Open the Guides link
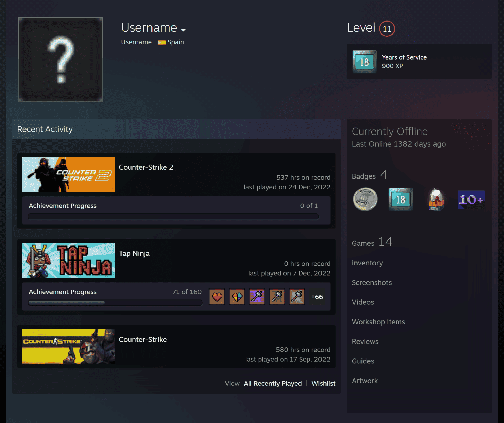Viewport: 504px width, 423px height. coord(363,361)
